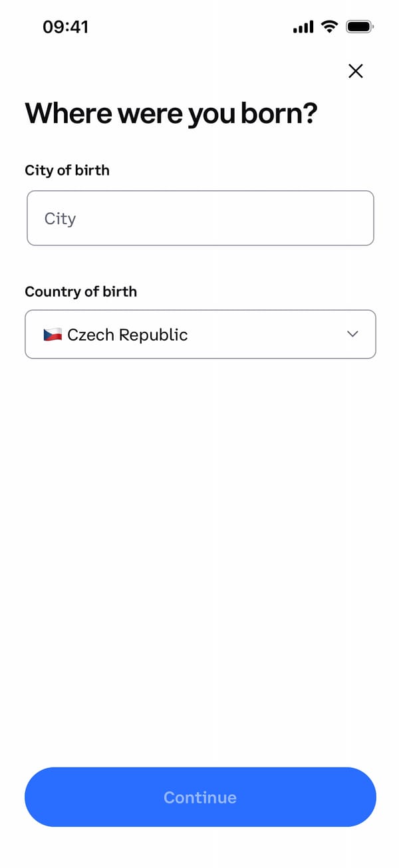Close the birthplace form with the X
401x868 pixels.
click(x=356, y=71)
